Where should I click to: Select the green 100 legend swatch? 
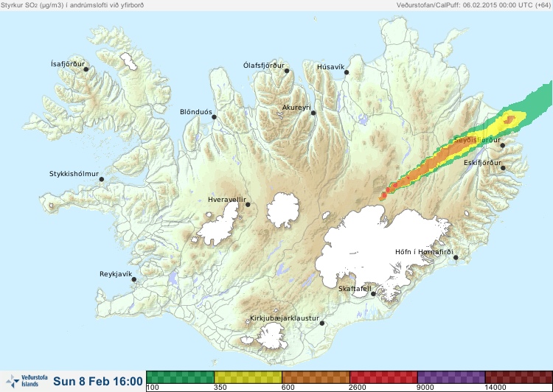point(180,377)
